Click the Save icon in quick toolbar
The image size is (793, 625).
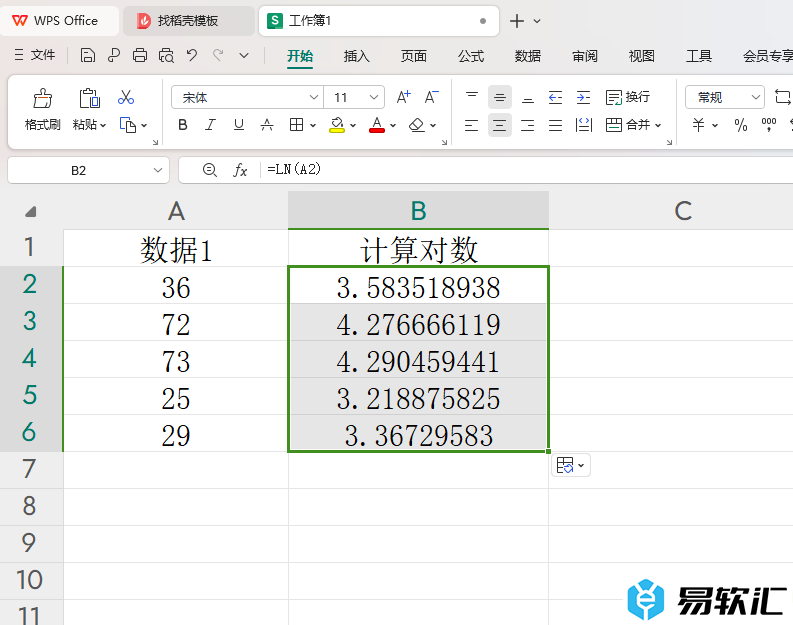tap(87, 55)
